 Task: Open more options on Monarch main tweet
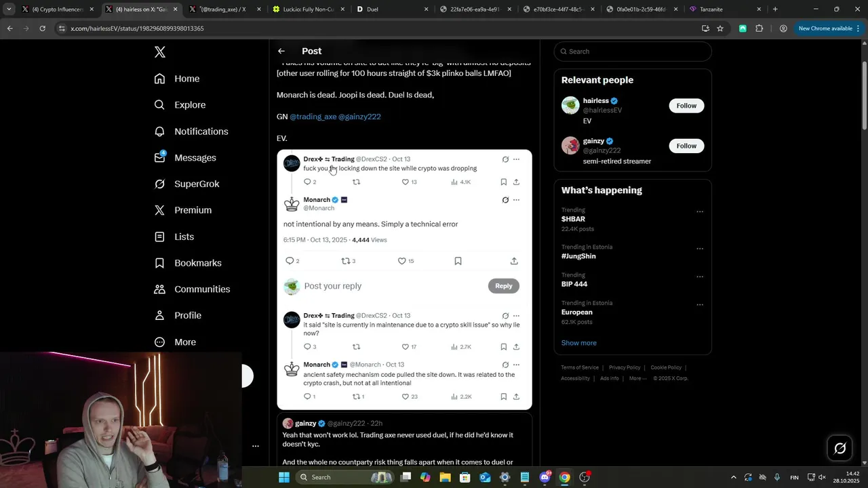tap(516, 200)
